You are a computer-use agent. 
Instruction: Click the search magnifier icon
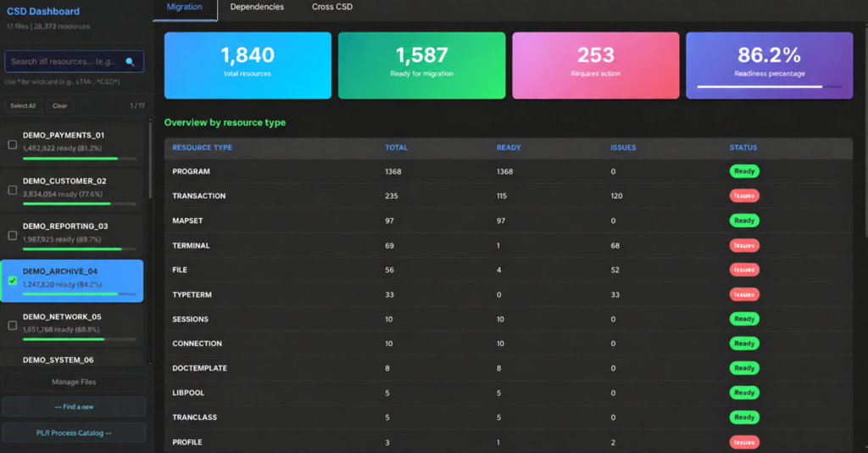coord(130,61)
